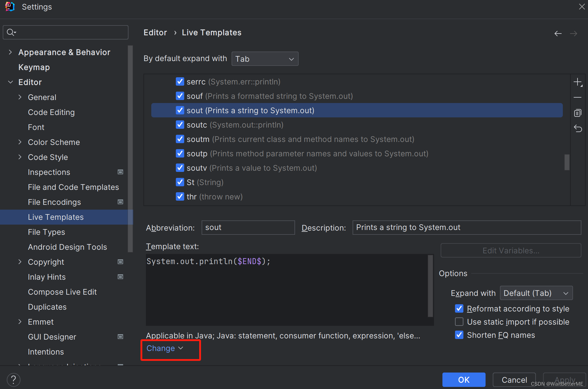Open Duplicates settings page

pos(47,307)
